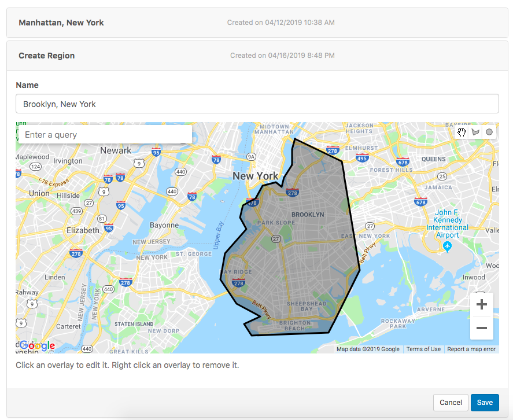Click the ST. GEORGE label
The height and width of the screenshot is (420, 513).
click(x=194, y=254)
